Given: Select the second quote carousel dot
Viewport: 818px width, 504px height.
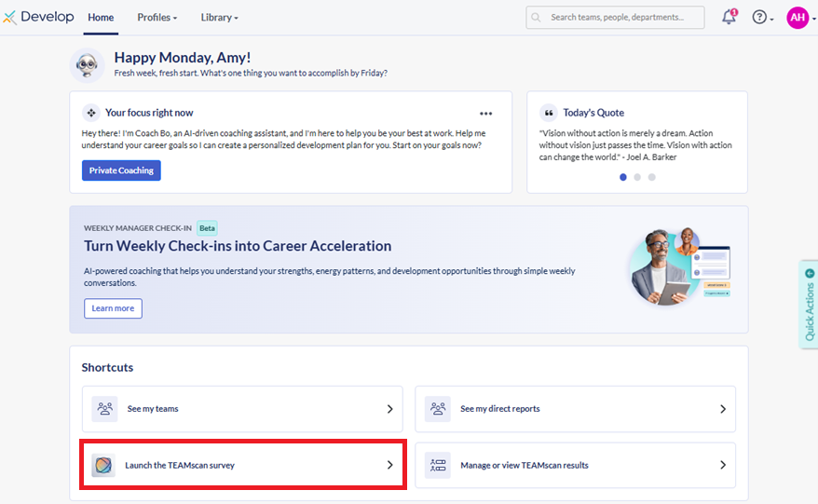Looking at the screenshot, I should 637,177.
